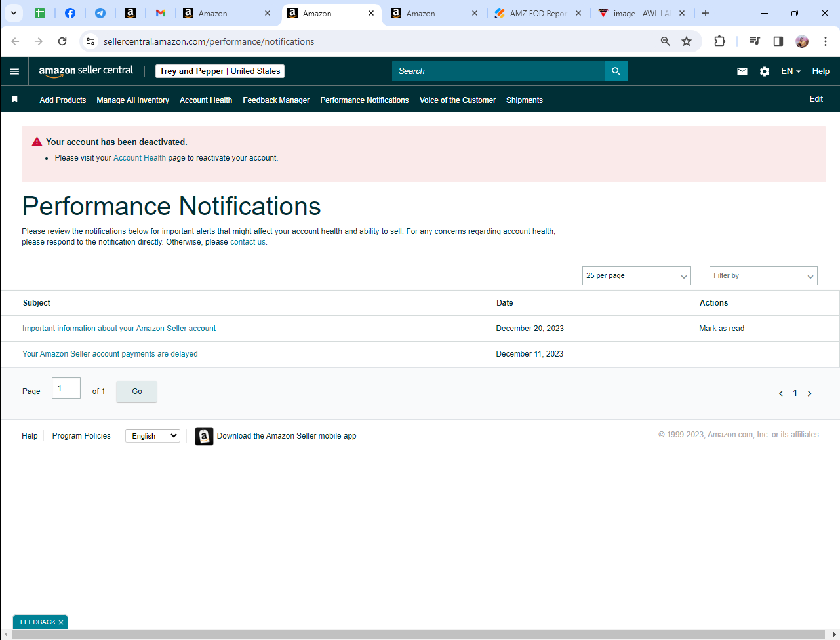Open Voice of the Customer
Image resolution: width=840 pixels, height=640 pixels.
tap(458, 100)
